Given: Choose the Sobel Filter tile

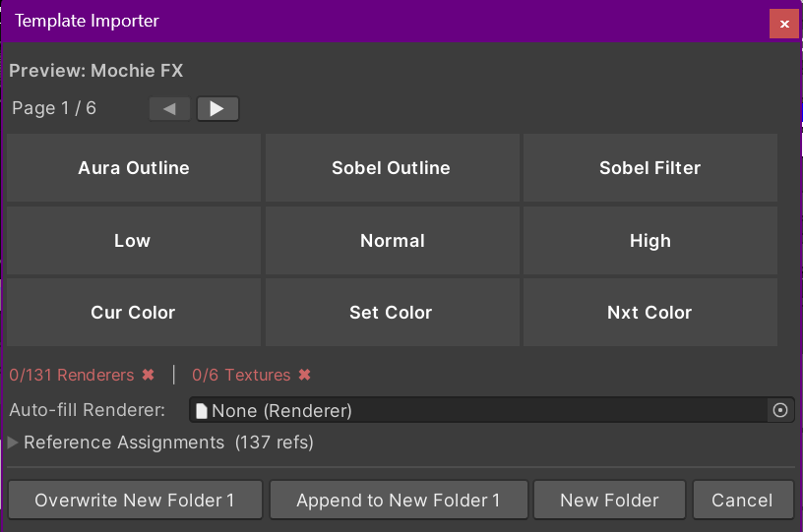Looking at the screenshot, I should [650, 168].
